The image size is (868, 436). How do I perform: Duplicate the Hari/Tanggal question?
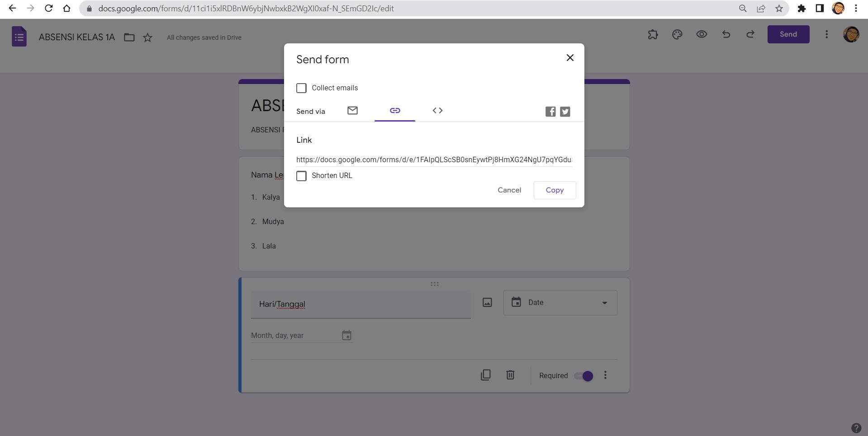[485, 375]
